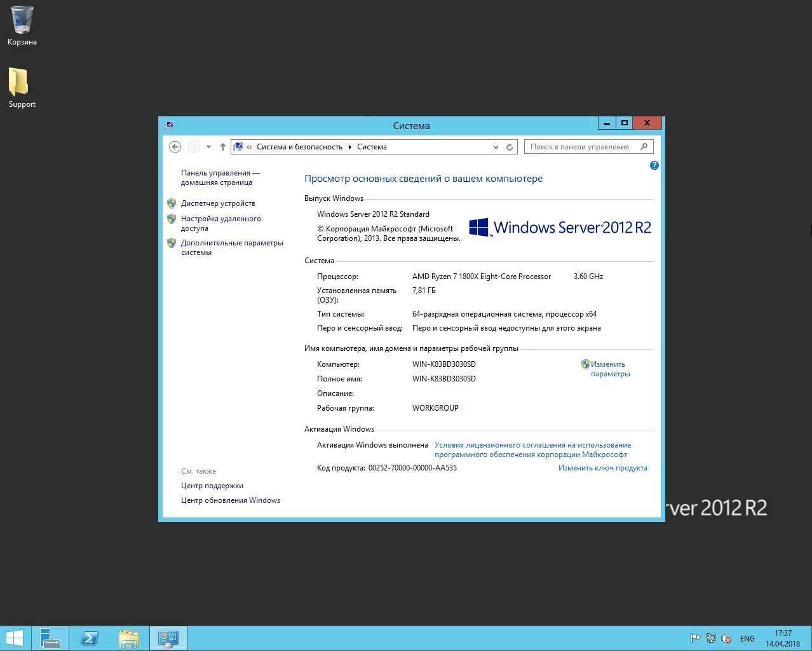The height and width of the screenshot is (651, 812).
Task: Click shield icon beside Настройка удаленного доступа
Action: 172,219
